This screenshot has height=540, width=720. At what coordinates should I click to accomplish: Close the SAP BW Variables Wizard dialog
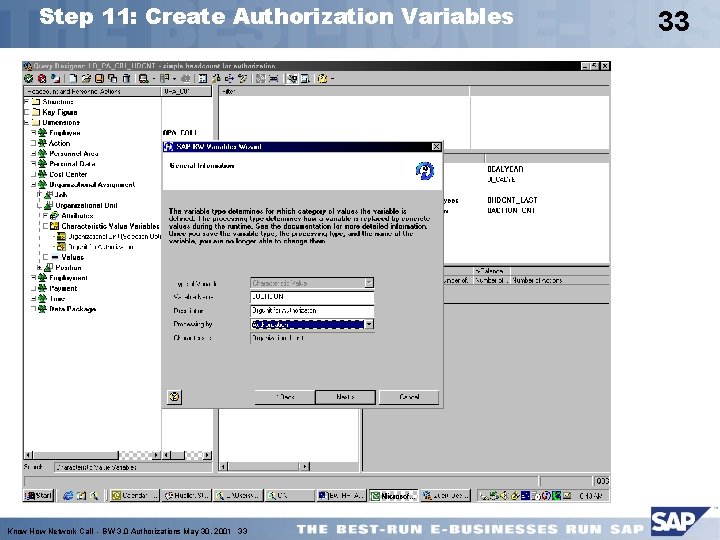[436, 146]
